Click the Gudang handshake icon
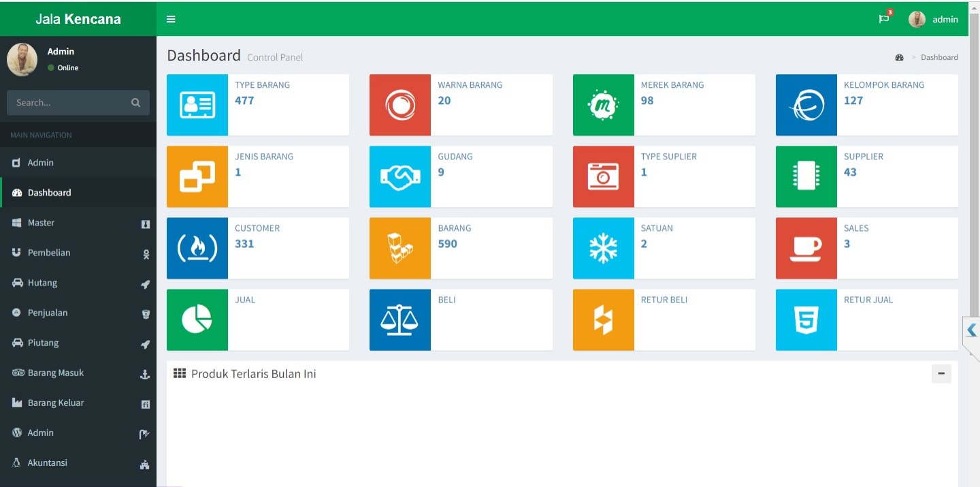Viewport: 980px width, 487px height. coord(400,176)
